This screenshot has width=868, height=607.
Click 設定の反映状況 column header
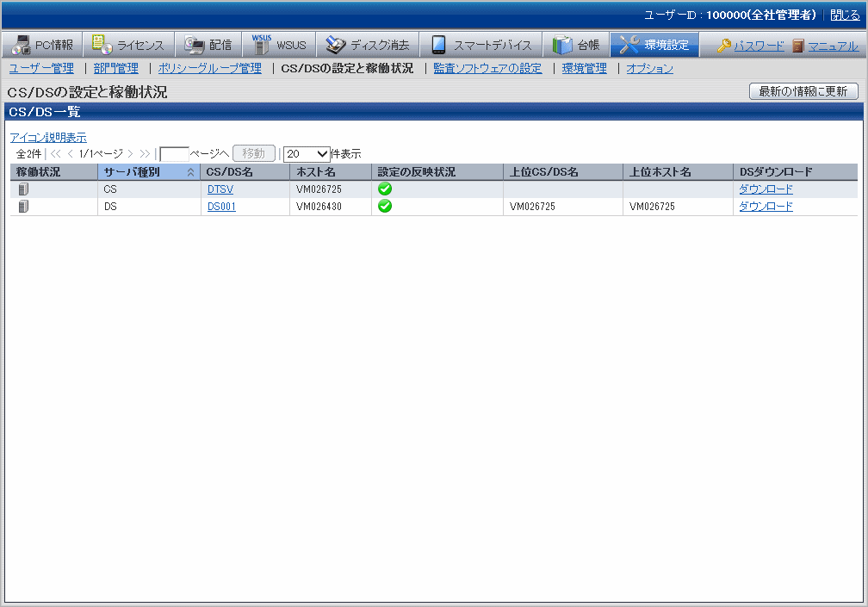437,172
